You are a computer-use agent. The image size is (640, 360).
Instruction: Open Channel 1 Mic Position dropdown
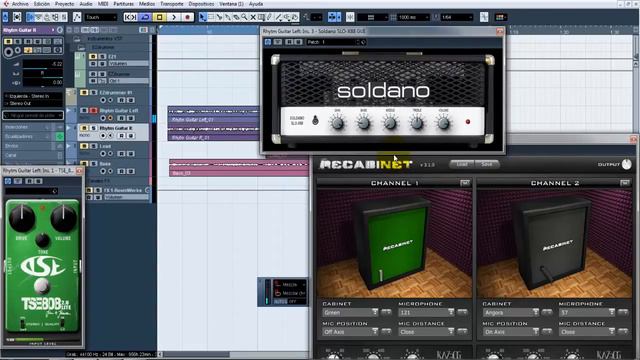351,332
